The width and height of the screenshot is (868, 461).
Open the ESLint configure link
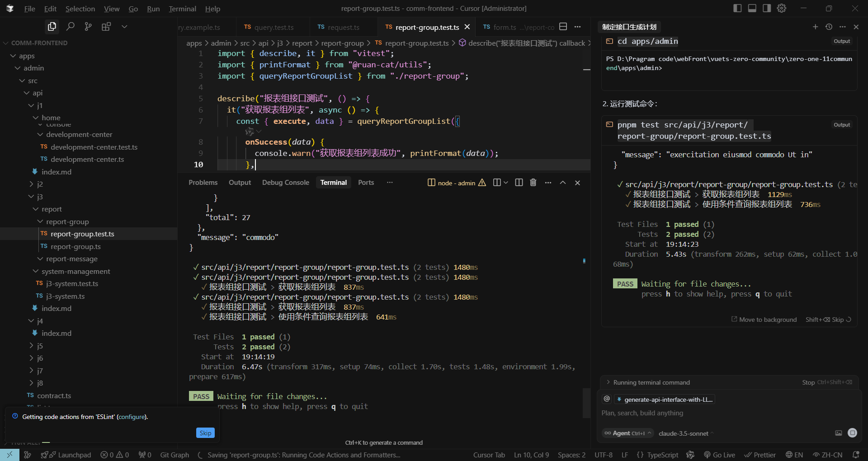pos(132,417)
